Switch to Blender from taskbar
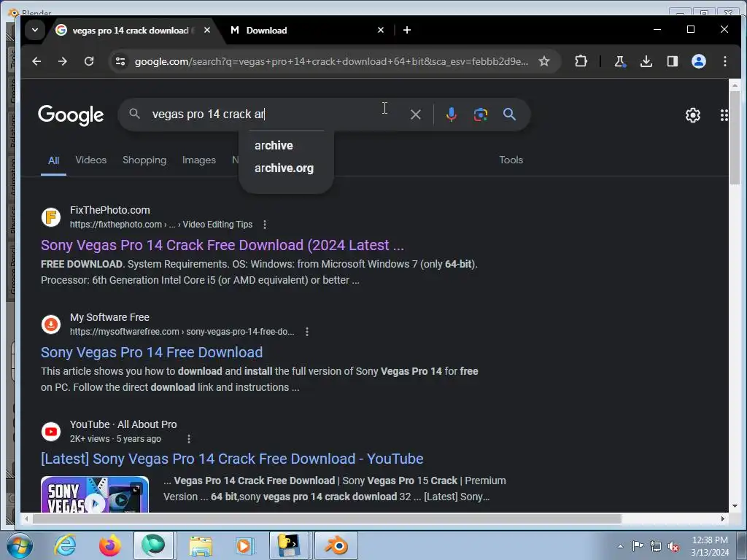747x560 pixels. click(x=336, y=545)
